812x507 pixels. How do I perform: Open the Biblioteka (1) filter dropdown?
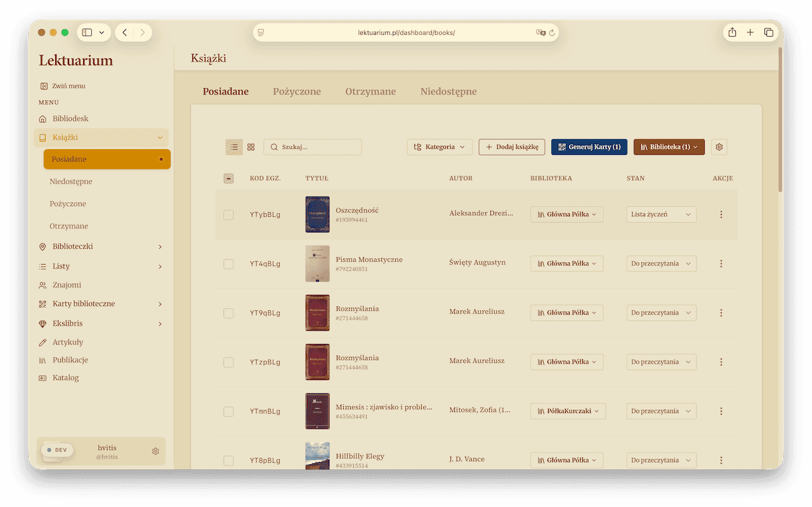(669, 147)
